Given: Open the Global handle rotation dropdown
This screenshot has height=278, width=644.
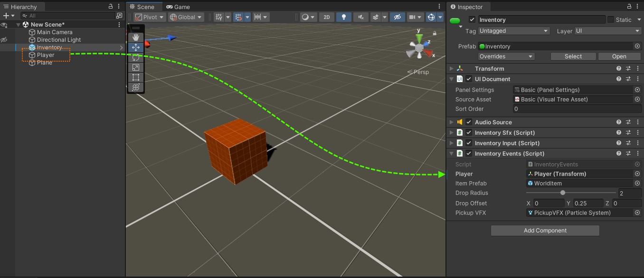Looking at the screenshot, I should point(186,17).
